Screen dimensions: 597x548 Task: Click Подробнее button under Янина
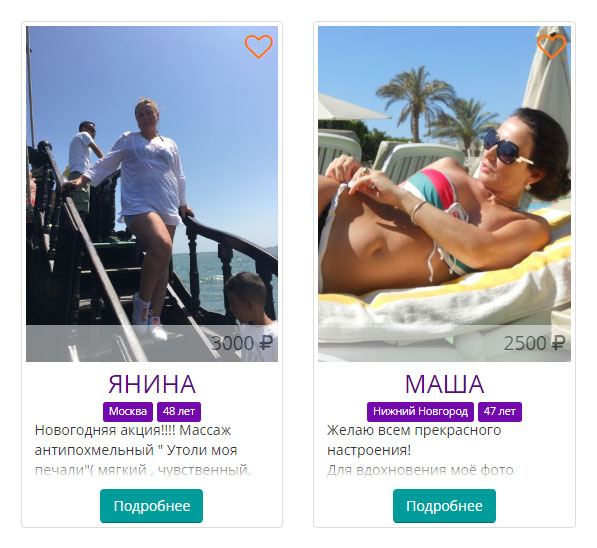click(152, 506)
